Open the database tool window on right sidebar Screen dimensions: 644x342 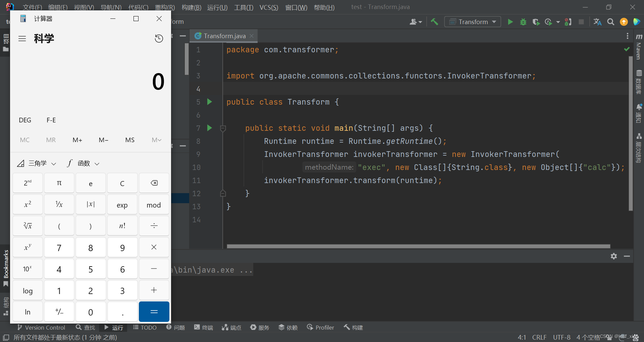(639, 82)
